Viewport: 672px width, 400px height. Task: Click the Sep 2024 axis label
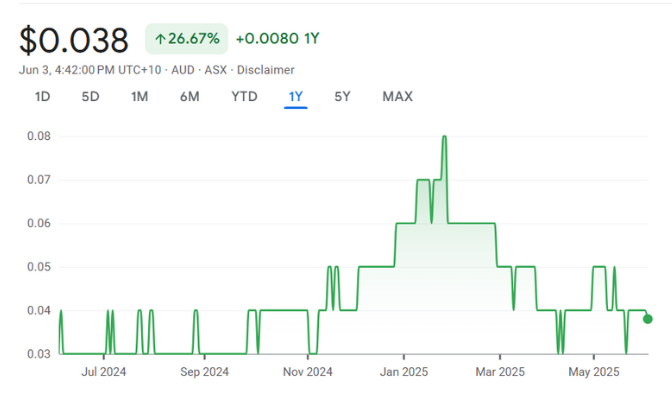[x=204, y=372]
